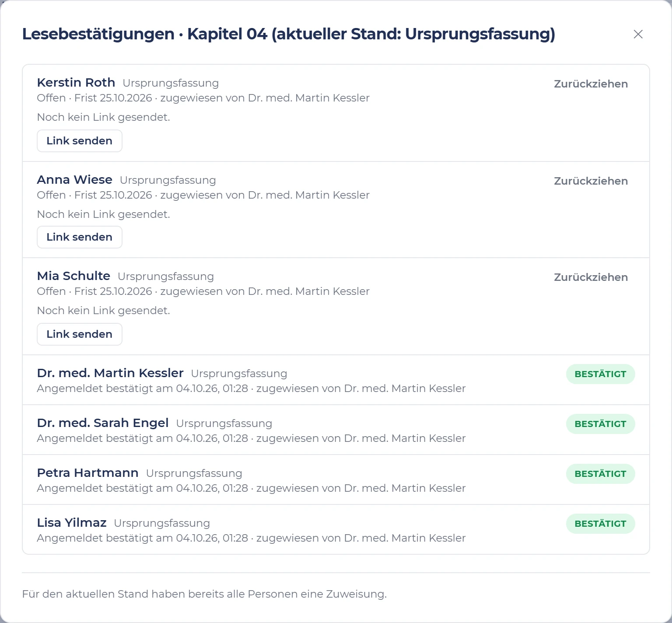Click Ursprungsfassung label next to Petra Hartmann
672x623 pixels.
pos(194,473)
